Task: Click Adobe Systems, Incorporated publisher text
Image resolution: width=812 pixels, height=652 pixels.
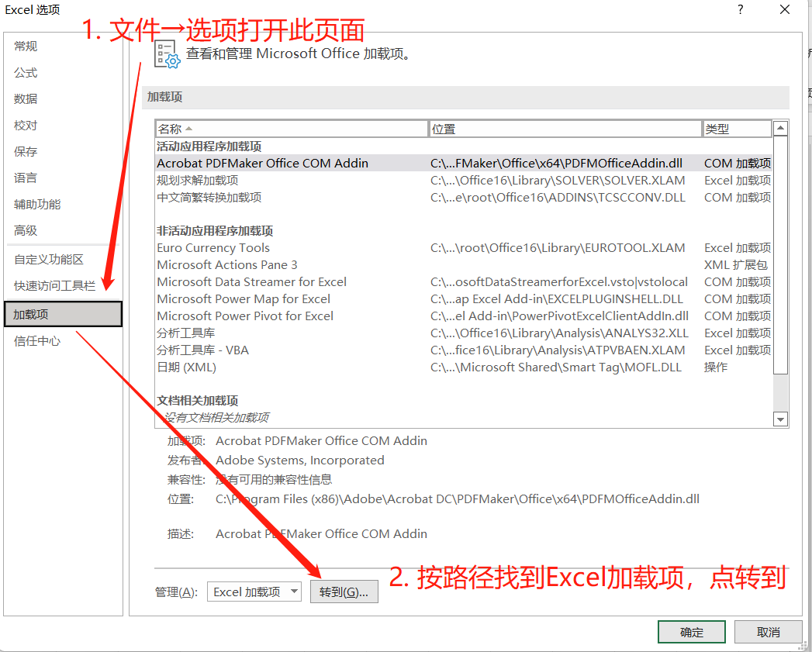Action: pos(300,461)
